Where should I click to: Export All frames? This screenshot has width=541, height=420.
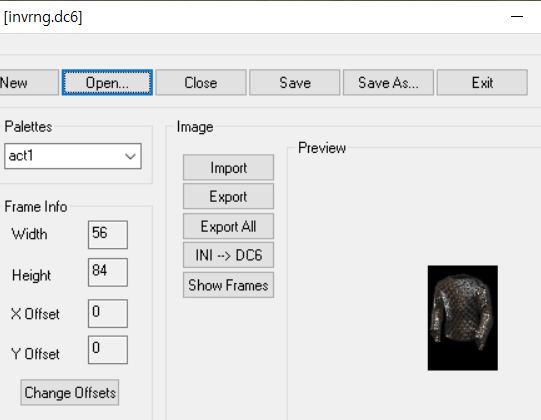click(x=228, y=226)
